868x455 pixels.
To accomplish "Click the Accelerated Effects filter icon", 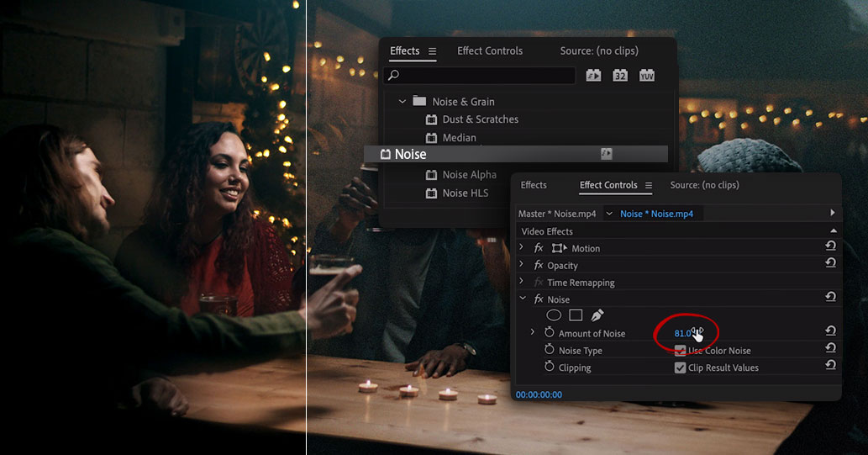I will point(594,76).
